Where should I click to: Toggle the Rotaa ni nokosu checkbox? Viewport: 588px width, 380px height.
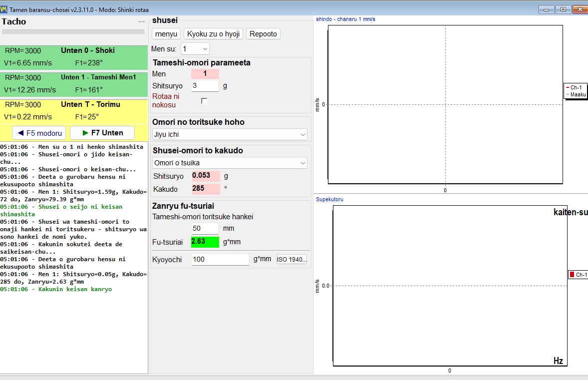tap(204, 101)
